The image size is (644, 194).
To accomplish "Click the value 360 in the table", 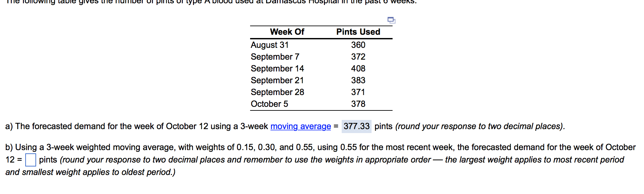I will [x=358, y=45].
